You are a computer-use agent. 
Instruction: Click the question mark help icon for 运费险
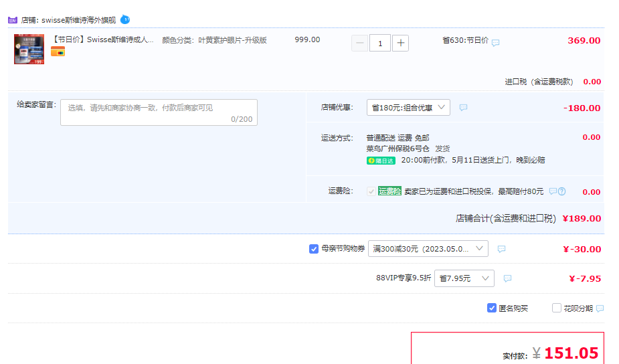[x=561, y=191]
